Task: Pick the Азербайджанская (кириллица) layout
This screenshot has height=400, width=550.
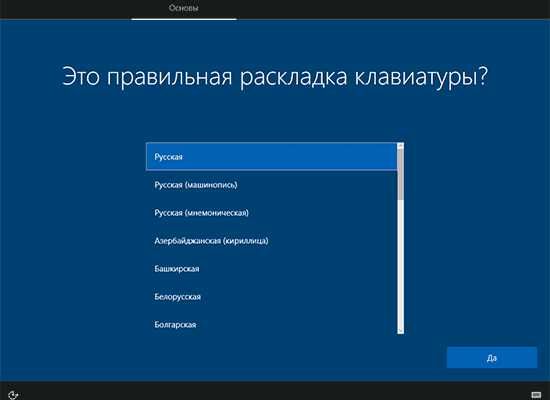Action: [272, 241]
